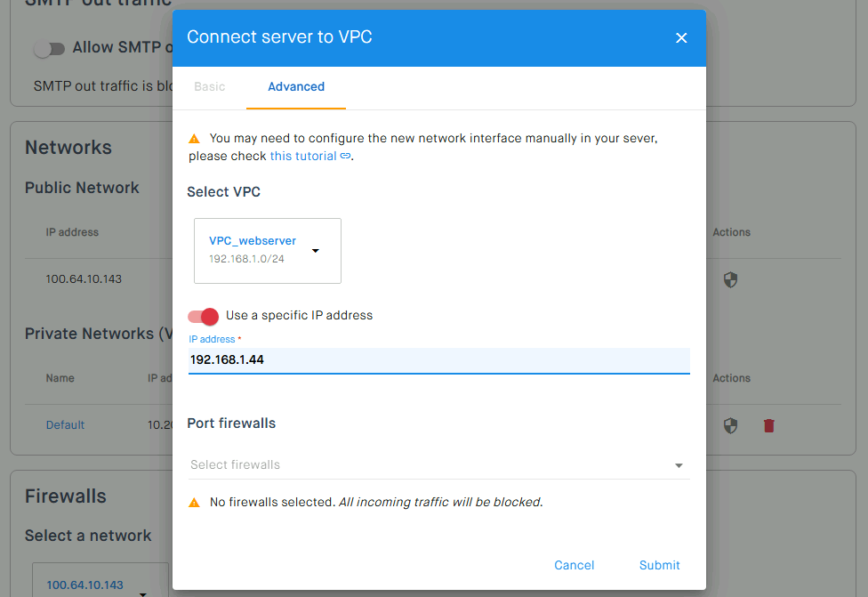Click the IP address field containing 192.168.1.44

(438, 360)
